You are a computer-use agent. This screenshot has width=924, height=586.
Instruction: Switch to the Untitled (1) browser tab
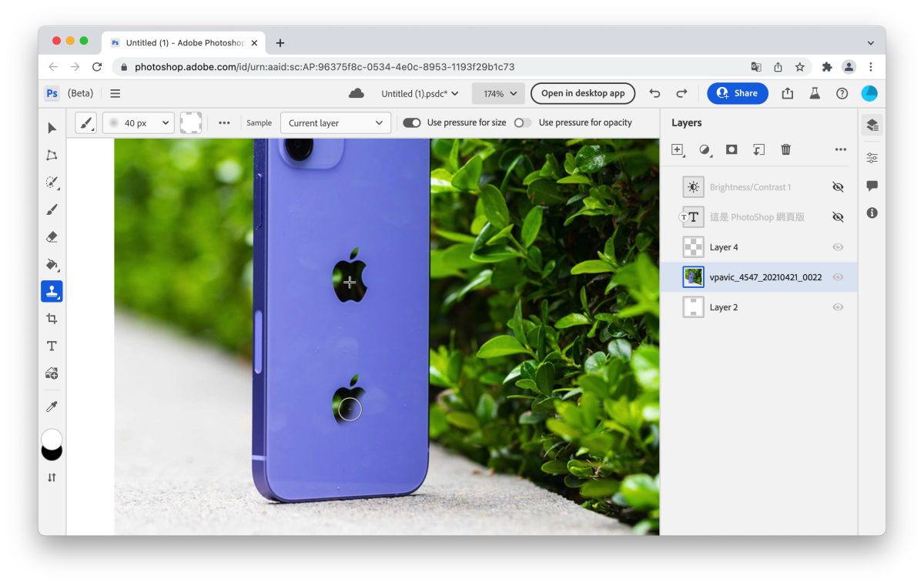[185, 43]
